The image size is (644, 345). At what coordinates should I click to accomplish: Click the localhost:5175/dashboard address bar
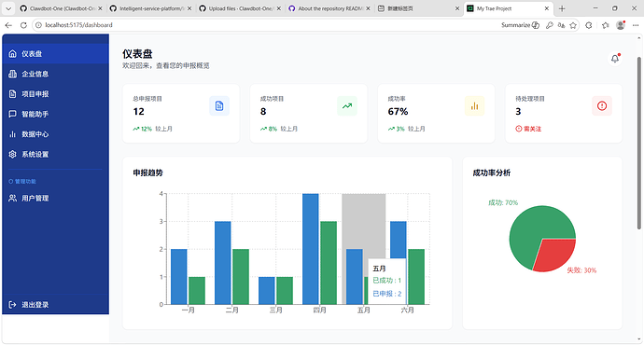point(263,25)
